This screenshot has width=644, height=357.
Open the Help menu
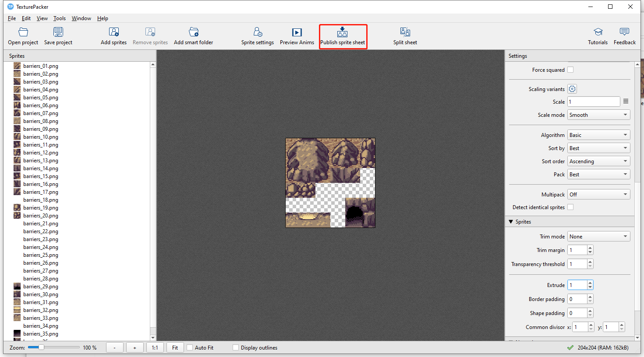tap(103, 18)
